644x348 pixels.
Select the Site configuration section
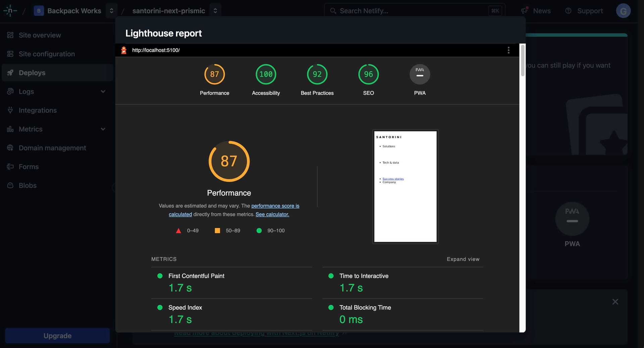tap(46, 54)
